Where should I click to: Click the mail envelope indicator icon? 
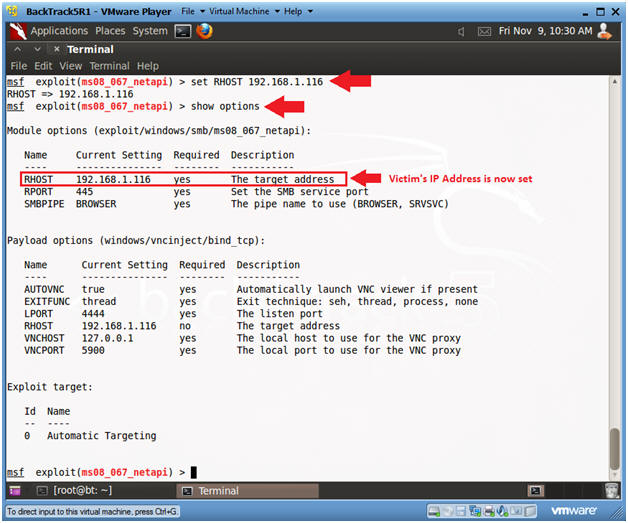484,31
